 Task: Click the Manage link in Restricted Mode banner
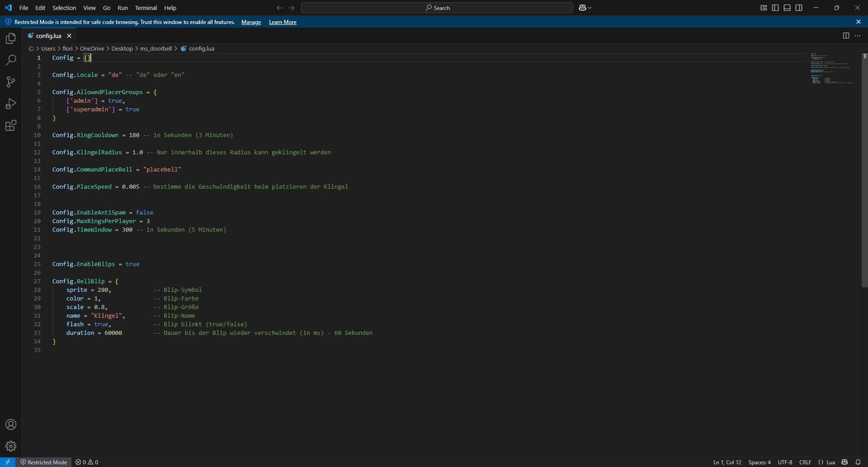coord(251,22)
